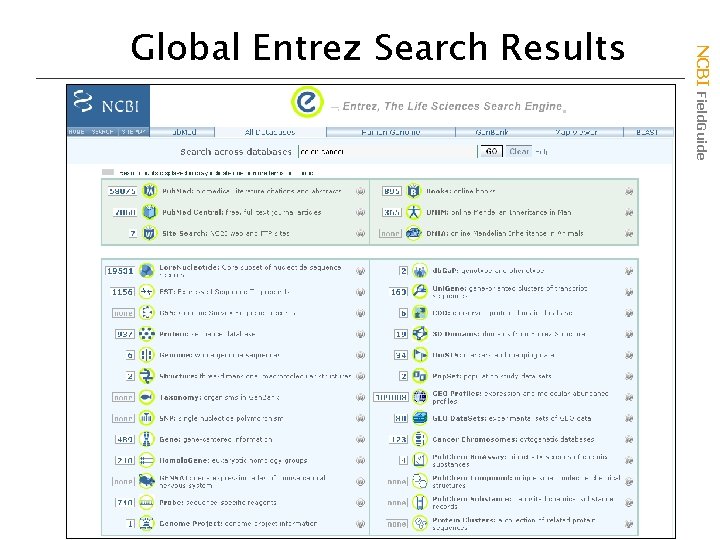Click the Cancer Chromosomes icon
Screen dimensions: 720x540
[x=419, y=439]
